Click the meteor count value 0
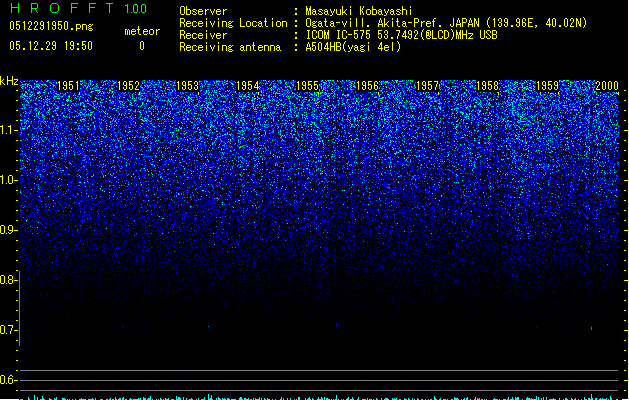The width and height of the screenshot is (629, 400). (142, 46)
